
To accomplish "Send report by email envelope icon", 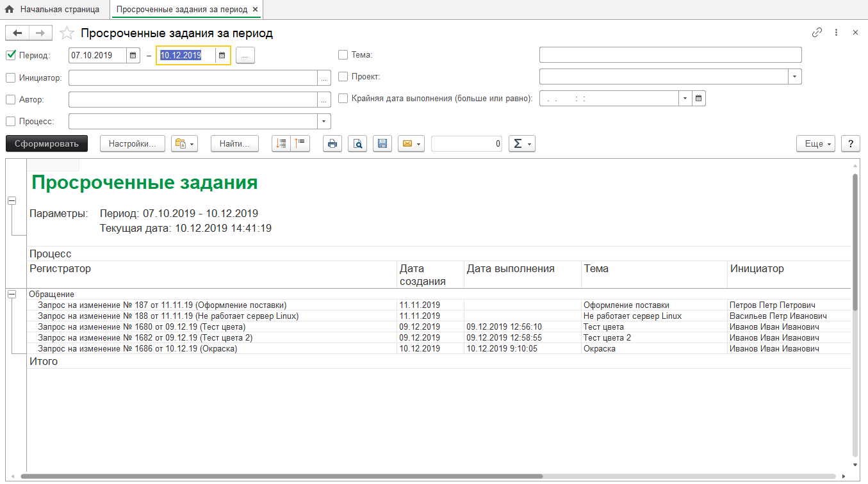I will [x=411, y=144].
